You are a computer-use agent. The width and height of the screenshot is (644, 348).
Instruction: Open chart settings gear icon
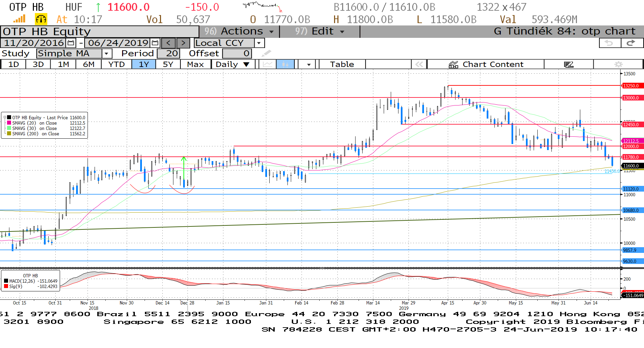(618, 64)
